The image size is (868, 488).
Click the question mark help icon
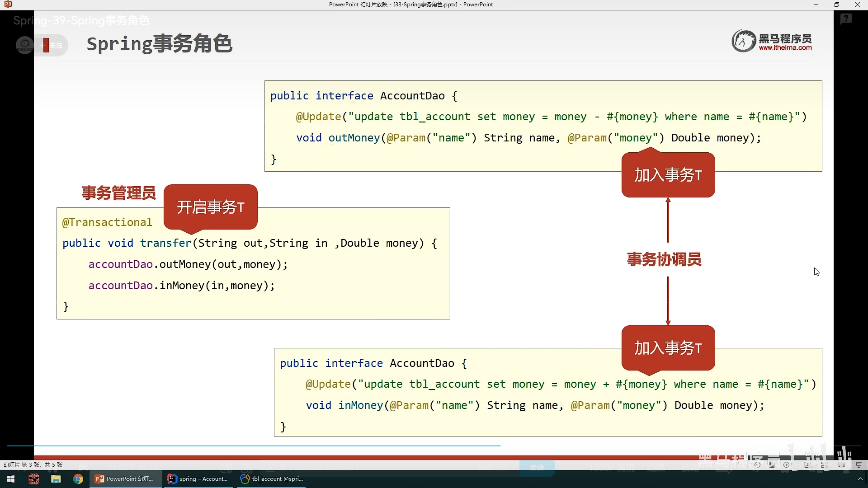[x=846, y=19]
